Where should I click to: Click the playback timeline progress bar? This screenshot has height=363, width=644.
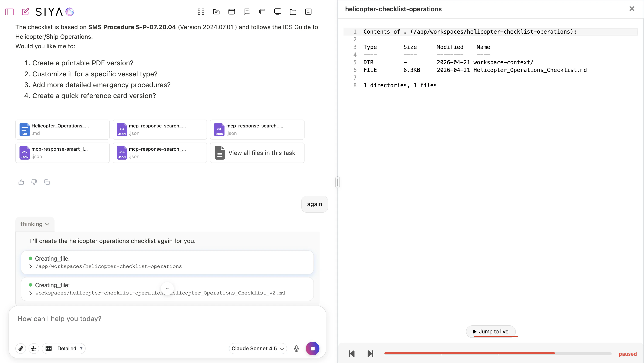pos(497,353)
